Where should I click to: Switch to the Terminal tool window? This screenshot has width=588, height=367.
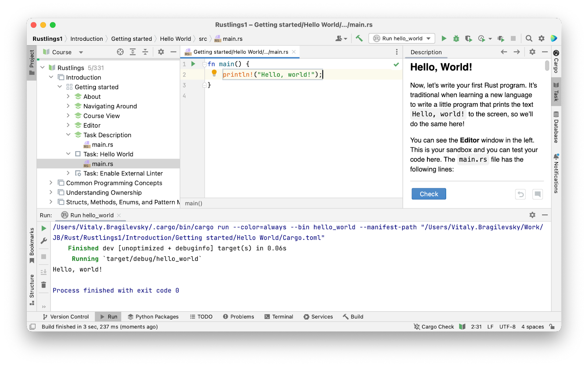(279, 317)
